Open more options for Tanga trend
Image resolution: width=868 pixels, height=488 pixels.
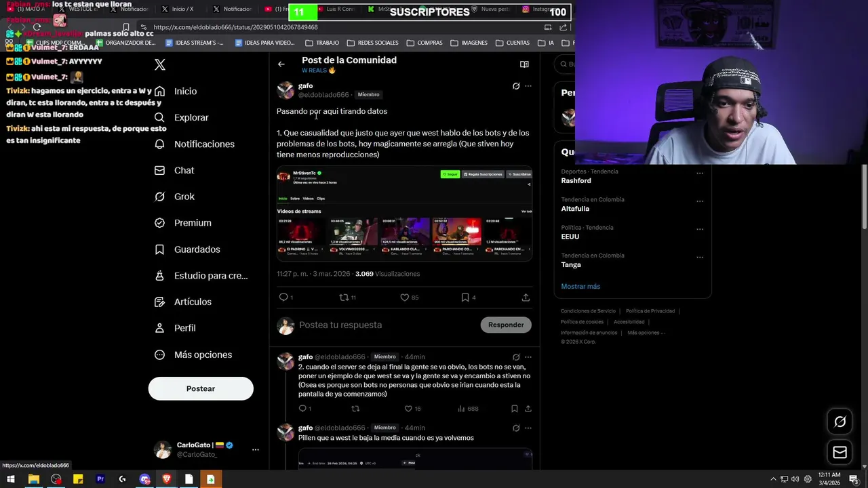(x=700, y=258)
